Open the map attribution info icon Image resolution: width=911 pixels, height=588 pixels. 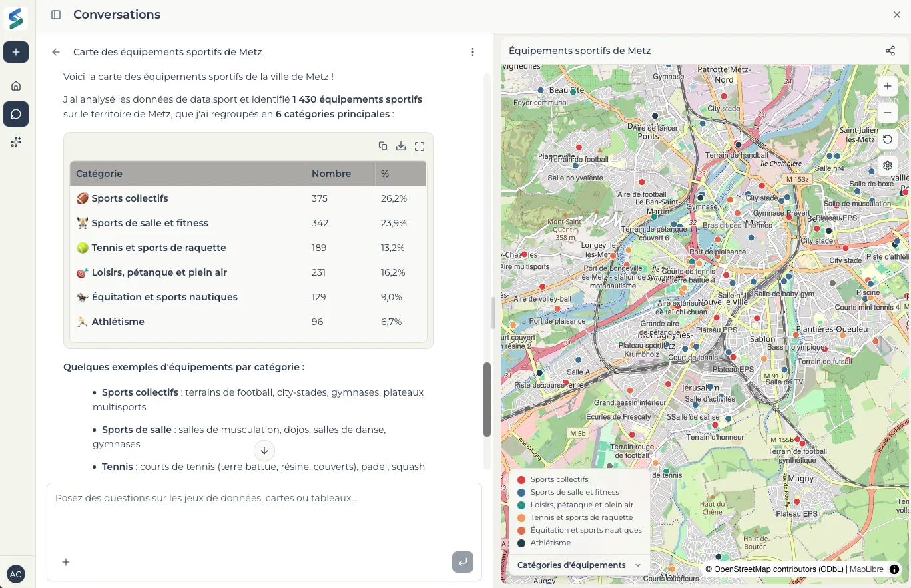tap(894, 569)
